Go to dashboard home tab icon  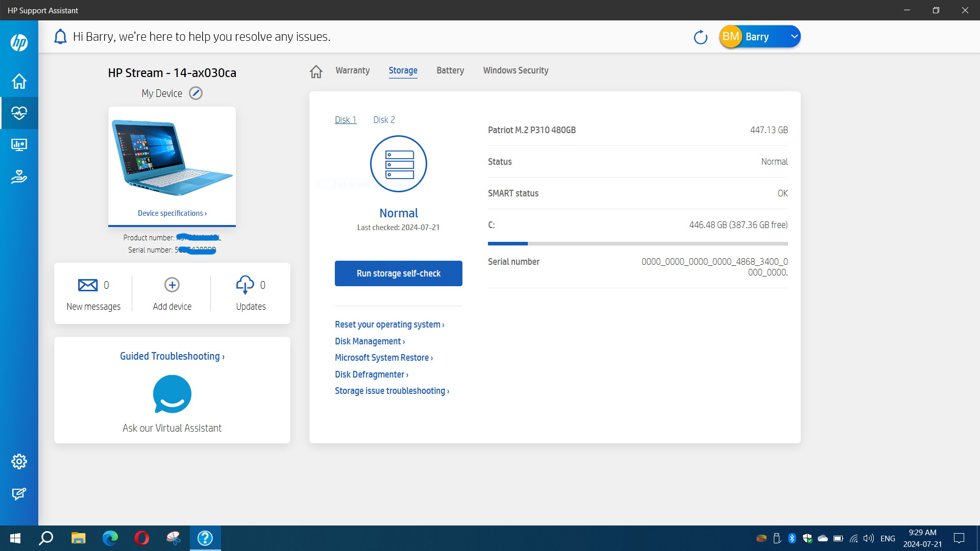coord(316,71)
